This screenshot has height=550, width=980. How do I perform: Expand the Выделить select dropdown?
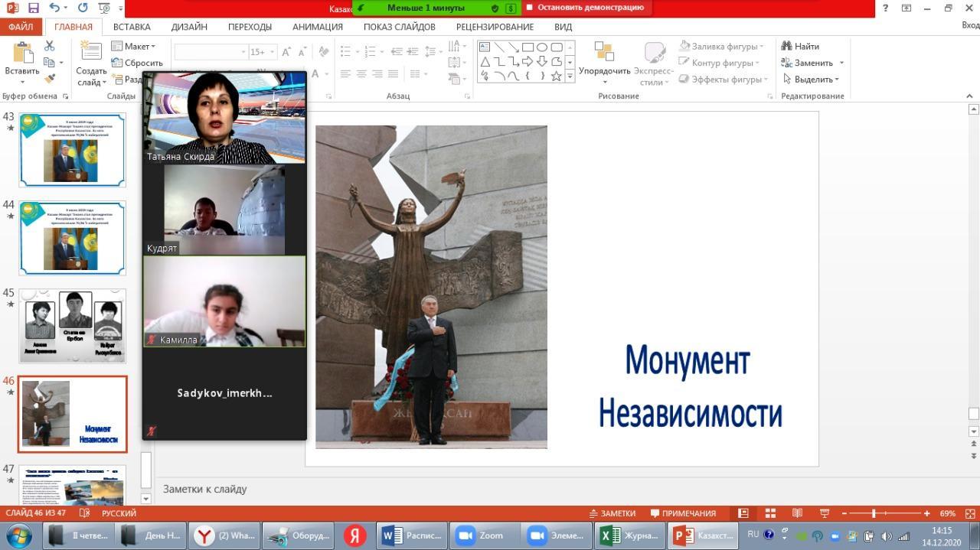point(812,79)
